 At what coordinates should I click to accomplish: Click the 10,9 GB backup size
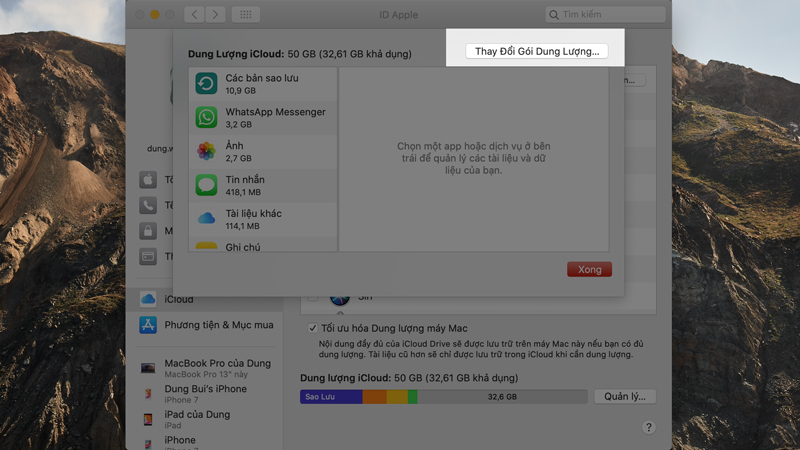pyautogui.click(x=240, y=91)
